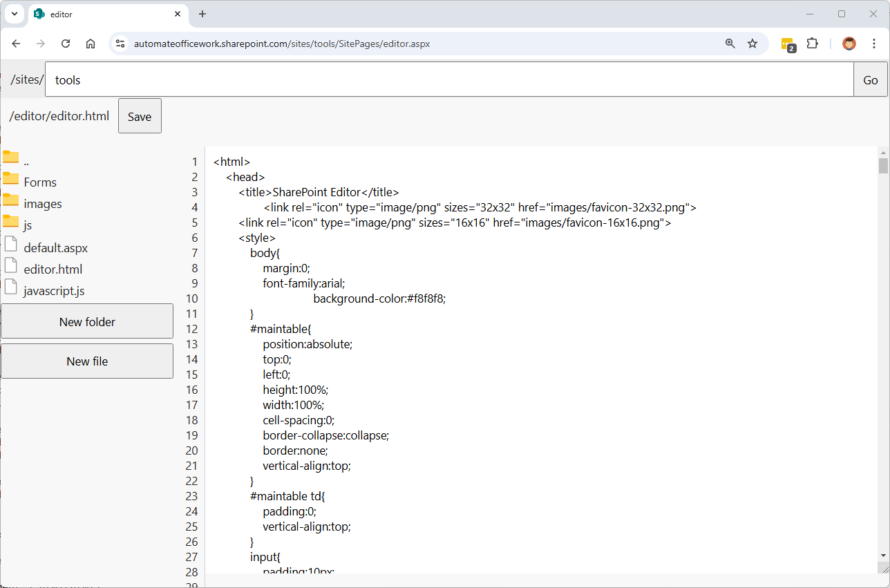Click the input{ selector line
The height and width of the screenshot is (588, 890).
[x=265, y=557]
